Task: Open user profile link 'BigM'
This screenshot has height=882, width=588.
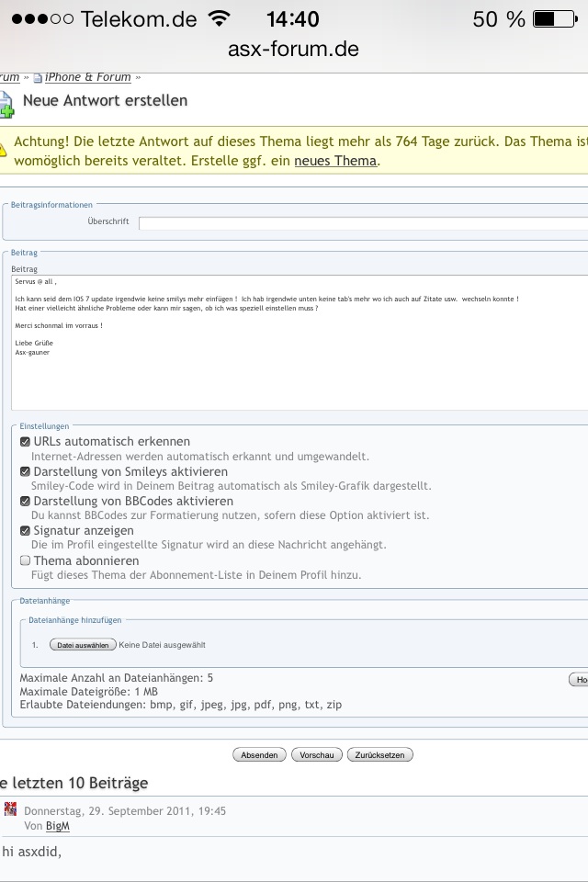Action: [x=57, y=826]
